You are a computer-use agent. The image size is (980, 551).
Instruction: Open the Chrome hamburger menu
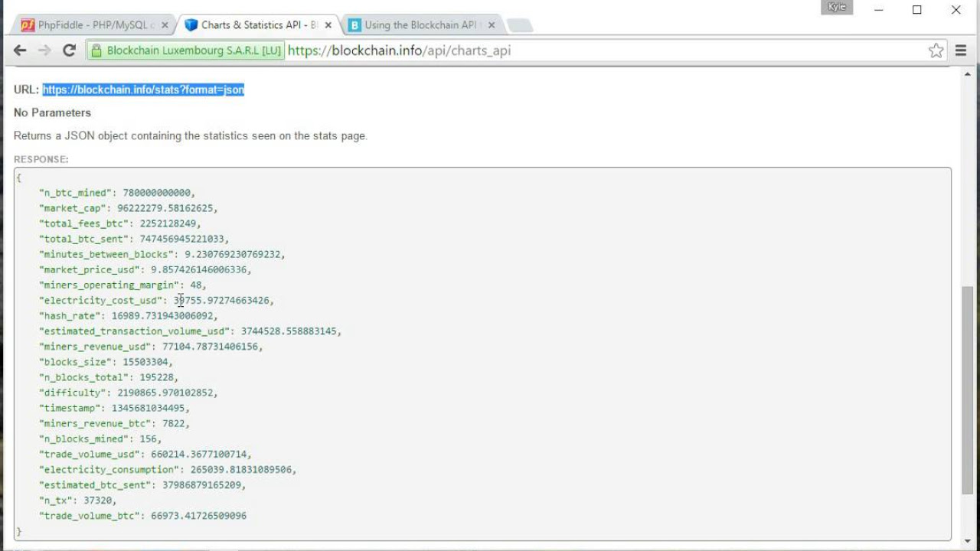pos(961,51)
